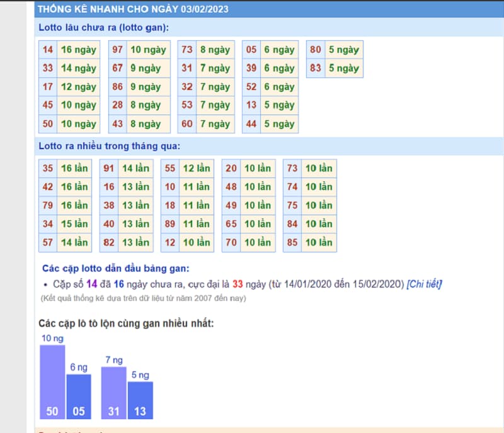
Task: Select the bar labeled 05 in chart
Action: [79, 396]
